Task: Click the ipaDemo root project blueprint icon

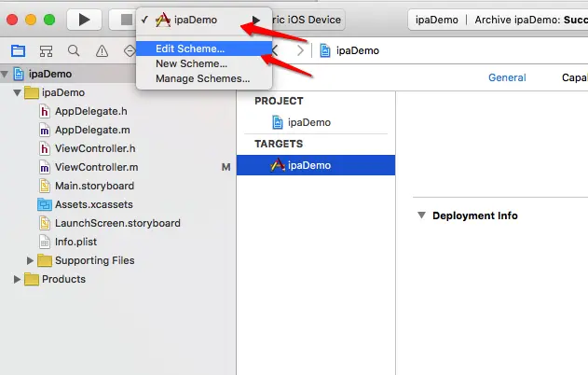Action: [19, 74]
